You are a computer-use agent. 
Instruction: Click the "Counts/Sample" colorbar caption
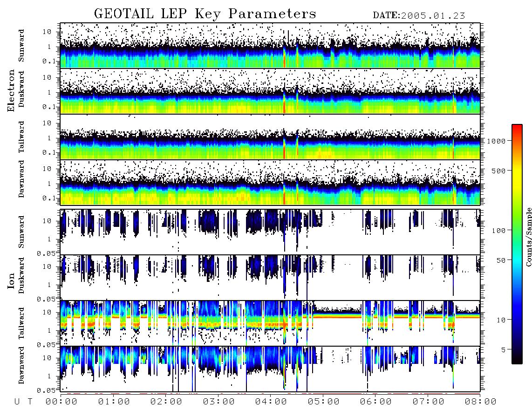(x=528, y=237)
